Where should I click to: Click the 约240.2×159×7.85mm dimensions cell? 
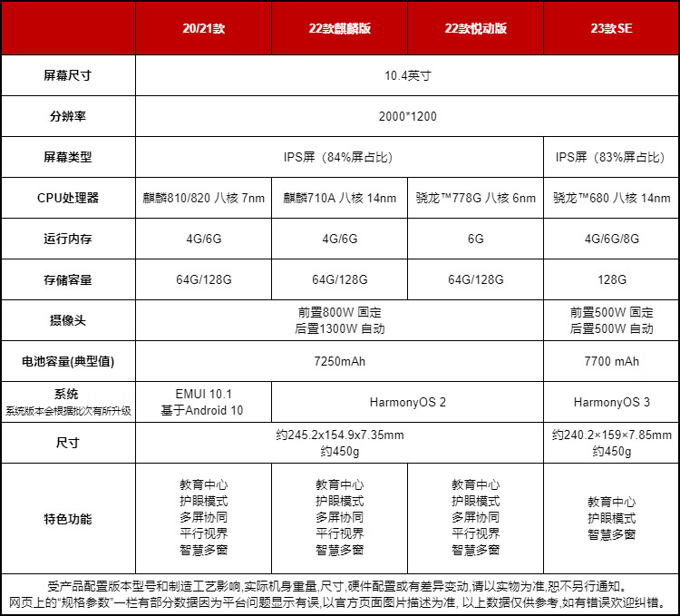(x=611, y=443)
